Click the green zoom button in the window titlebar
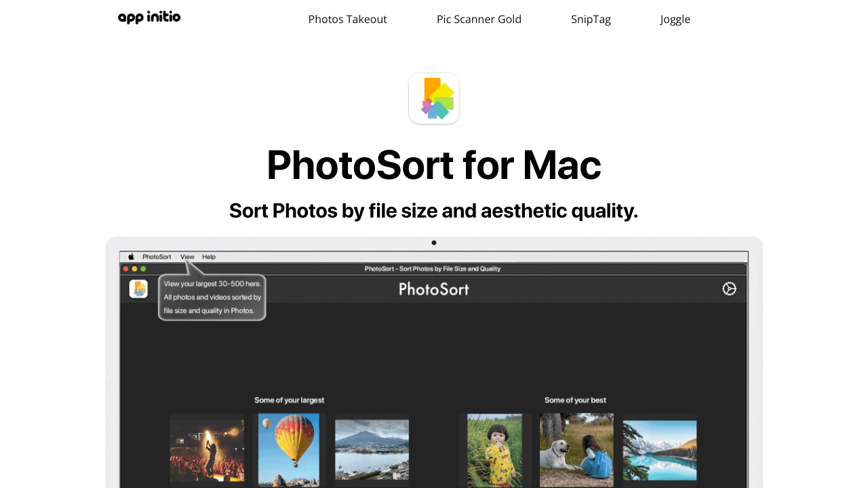Image resolution: width=868 pixels, height=488 pixels. (142, 268)
